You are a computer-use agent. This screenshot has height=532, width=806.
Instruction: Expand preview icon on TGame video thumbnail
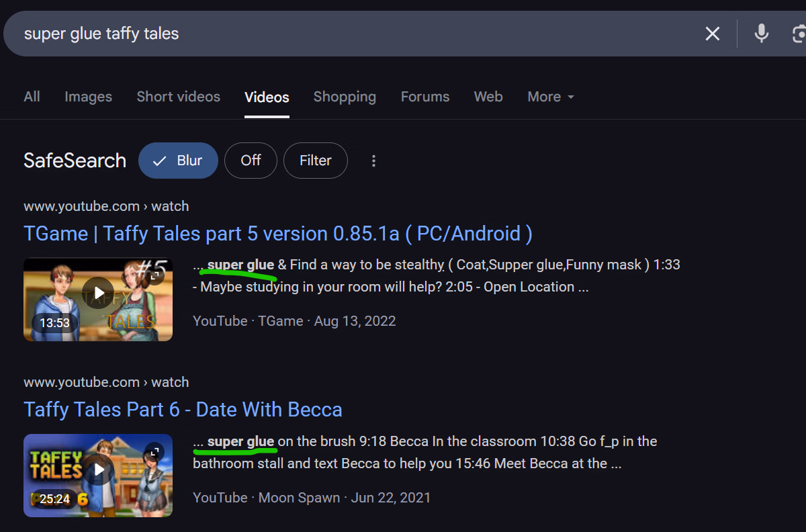click(x=154, y=275)
